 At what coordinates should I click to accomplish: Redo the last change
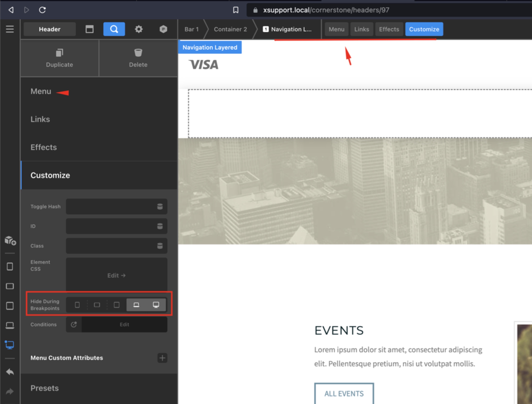[x=10, y=391]
